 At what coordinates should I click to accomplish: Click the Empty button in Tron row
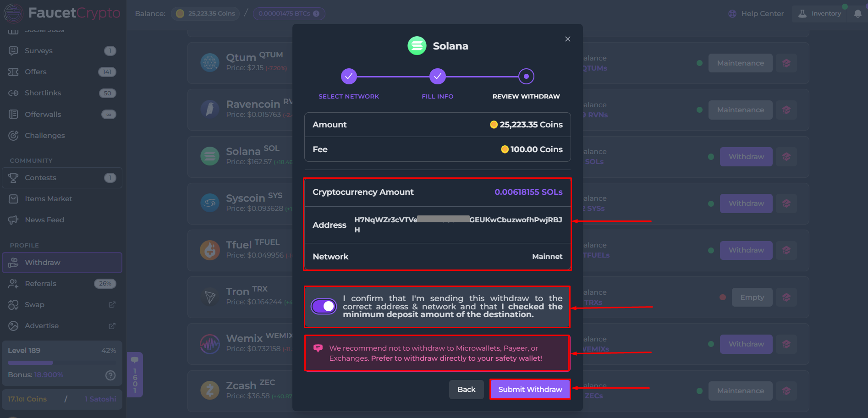[752, 297]
